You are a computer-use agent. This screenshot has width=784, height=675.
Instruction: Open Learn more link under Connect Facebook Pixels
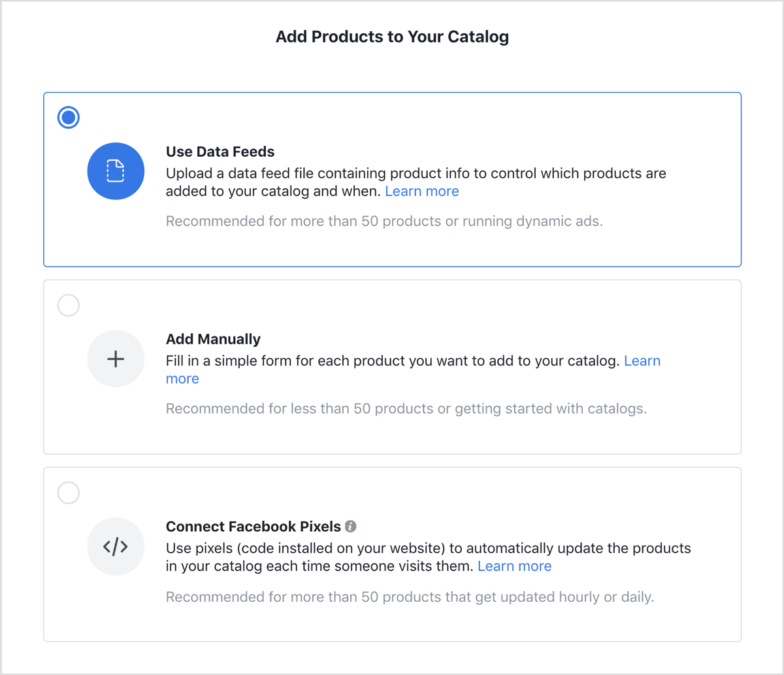pos(515,567)
